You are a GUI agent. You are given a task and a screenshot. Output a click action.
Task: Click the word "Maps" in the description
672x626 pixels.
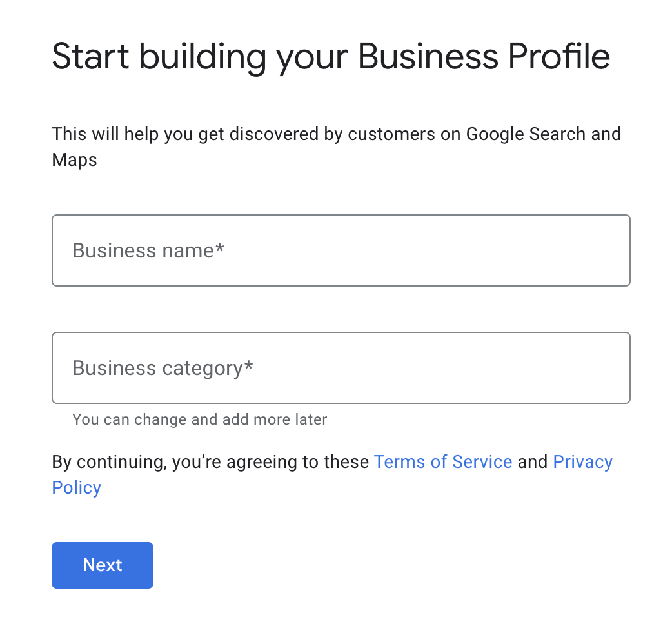(74, 160)
